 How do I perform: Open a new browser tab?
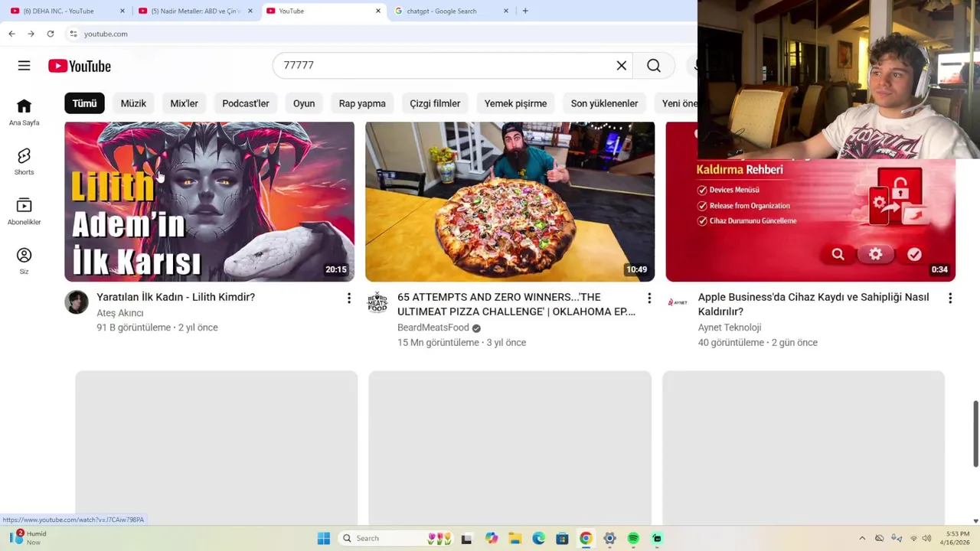coord(525,11)
